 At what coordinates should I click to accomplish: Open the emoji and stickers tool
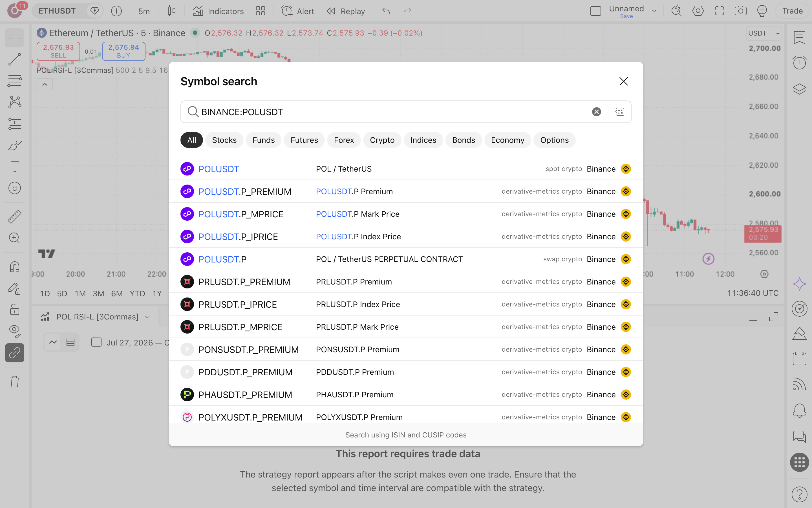pos(14,188)
